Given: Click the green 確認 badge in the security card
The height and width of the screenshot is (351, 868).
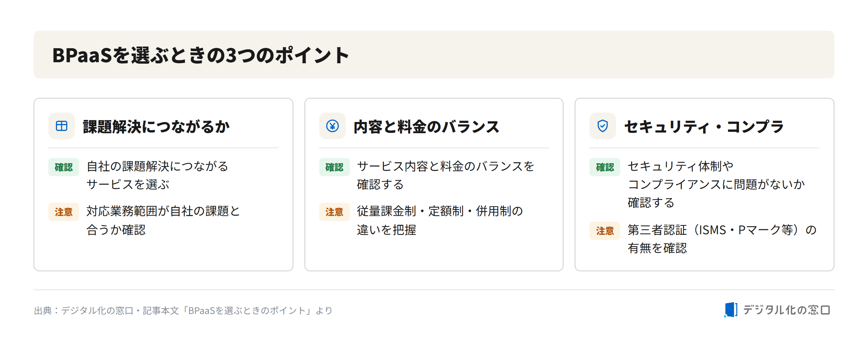Looking at the screenshot, I should 605,167.
